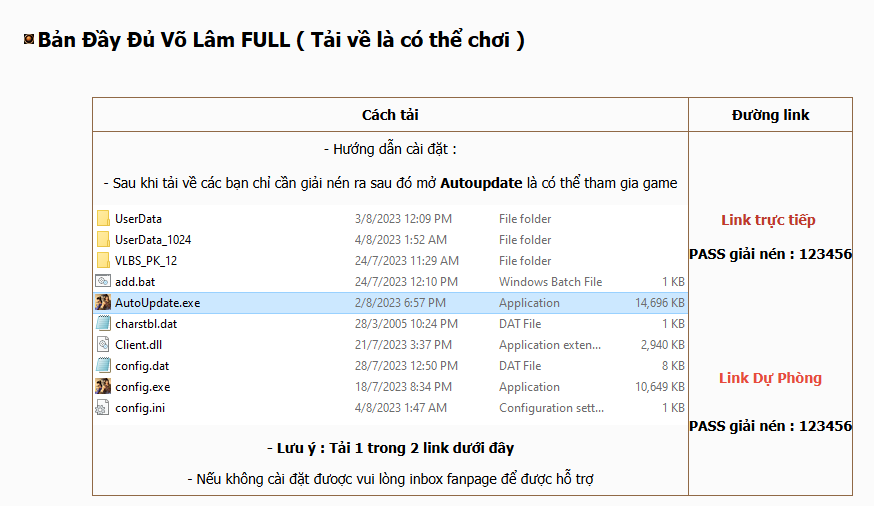This screenshot has height=506, width=874.
Task: Click the Bản Đầy Đủ Võ Lâm FULL heading
Action: point(281,40)
